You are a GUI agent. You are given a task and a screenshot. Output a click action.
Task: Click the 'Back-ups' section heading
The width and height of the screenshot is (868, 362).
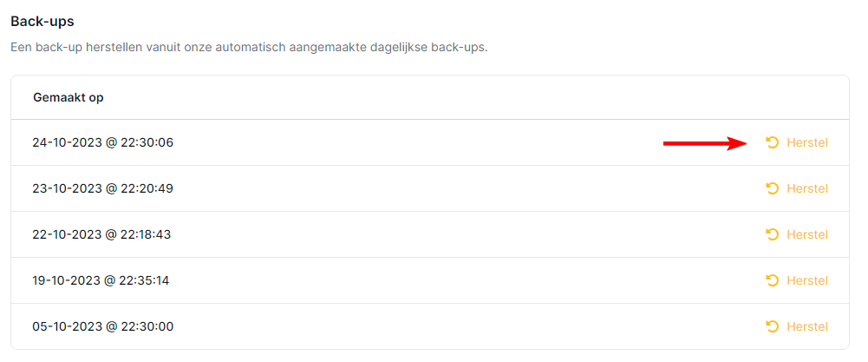click(x=42, y=22)
